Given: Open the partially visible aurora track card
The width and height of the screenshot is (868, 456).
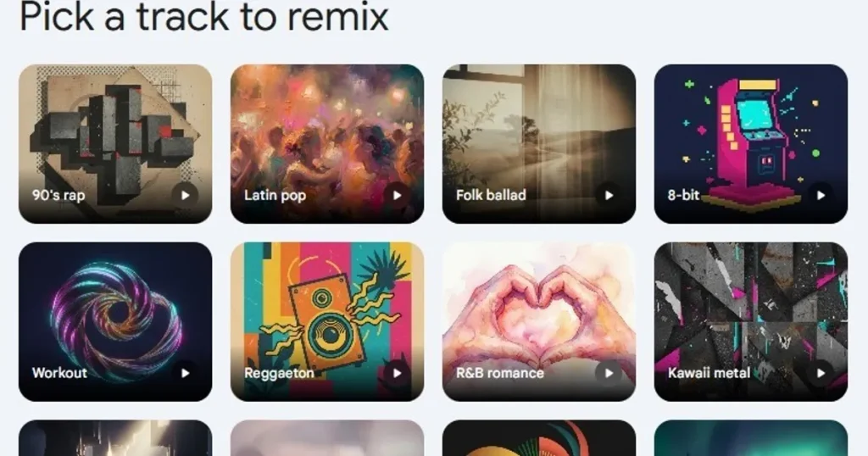Looking at the screenshot, I should (751, 437).
